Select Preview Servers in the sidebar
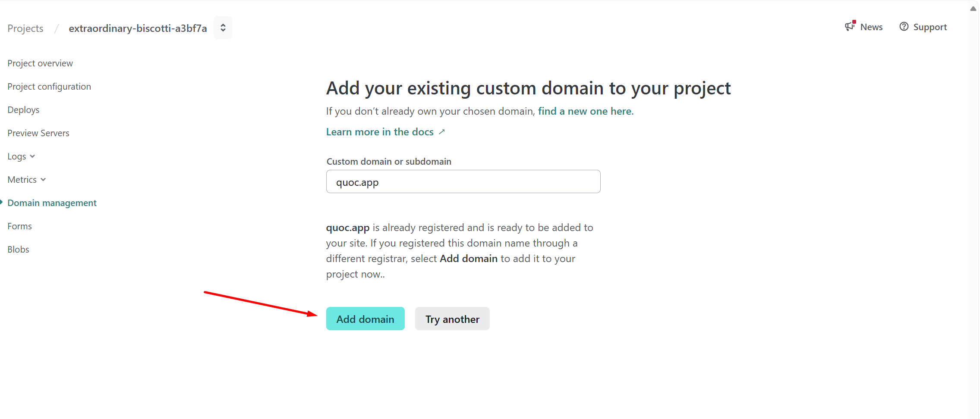This screenshot has width=980, height=419. point(38,133)
